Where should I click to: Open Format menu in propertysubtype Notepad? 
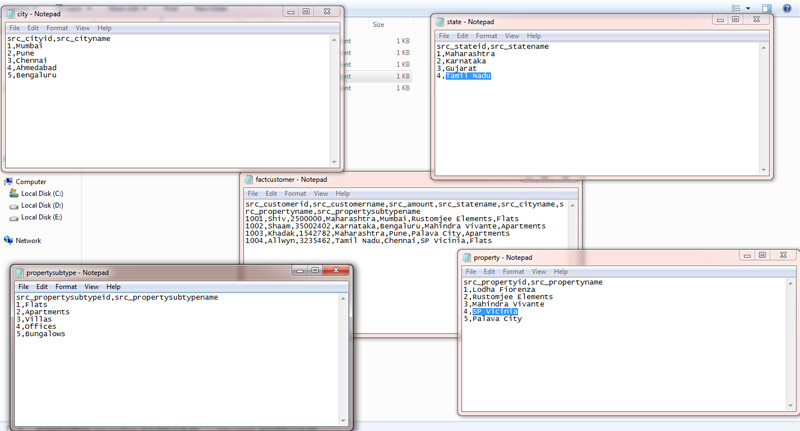click(66, 287)
